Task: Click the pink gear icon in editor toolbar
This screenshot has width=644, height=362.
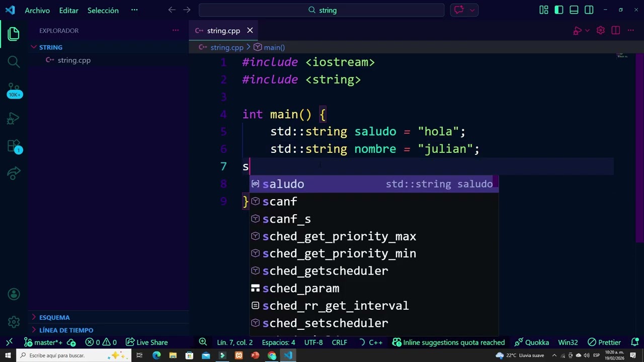Action: [600, 31]
